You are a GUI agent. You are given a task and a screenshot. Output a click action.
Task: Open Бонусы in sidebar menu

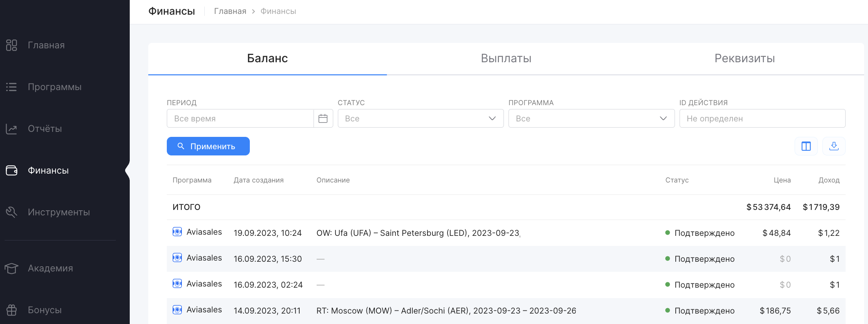click(x=45, y=310)
